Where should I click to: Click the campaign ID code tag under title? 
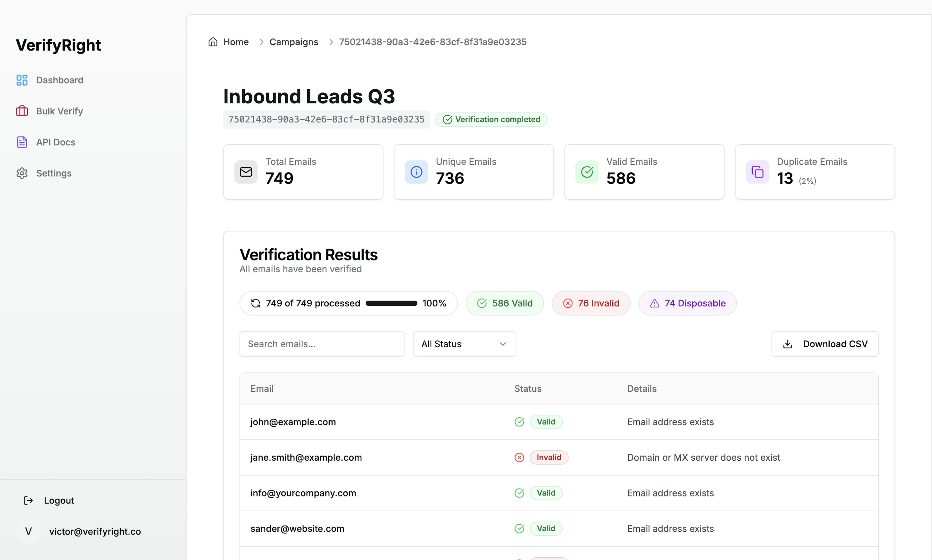327,120
